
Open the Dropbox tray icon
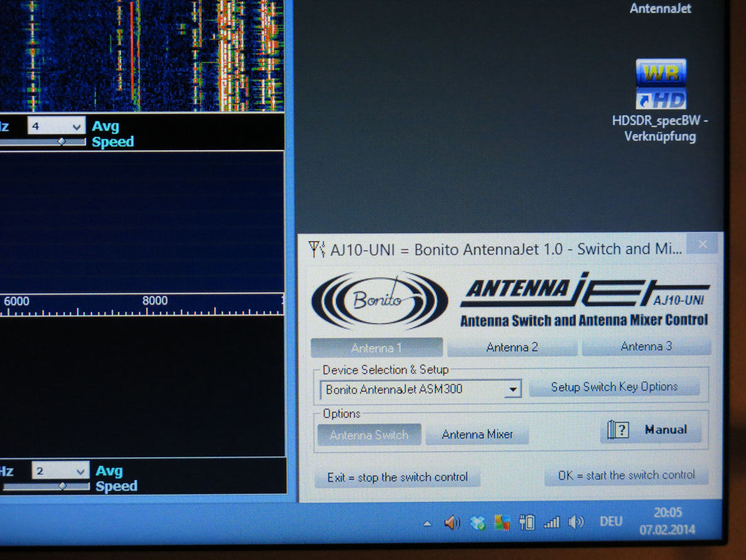pyautogui.click(x=477, y=524)
